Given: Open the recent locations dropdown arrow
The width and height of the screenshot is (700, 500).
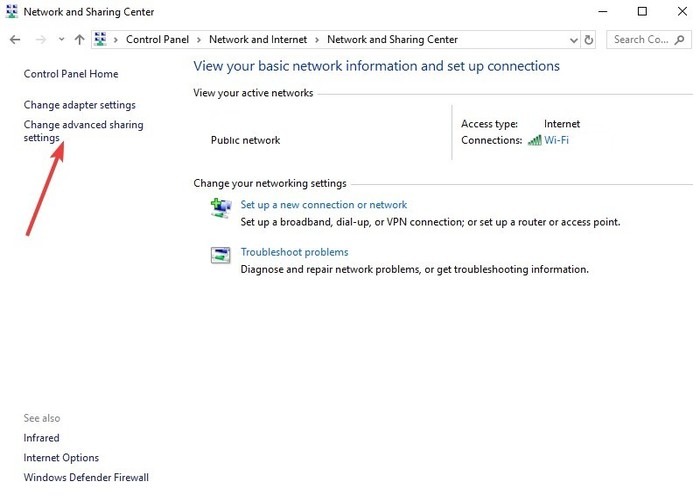Looking at the screenshot, I should 61,39.
